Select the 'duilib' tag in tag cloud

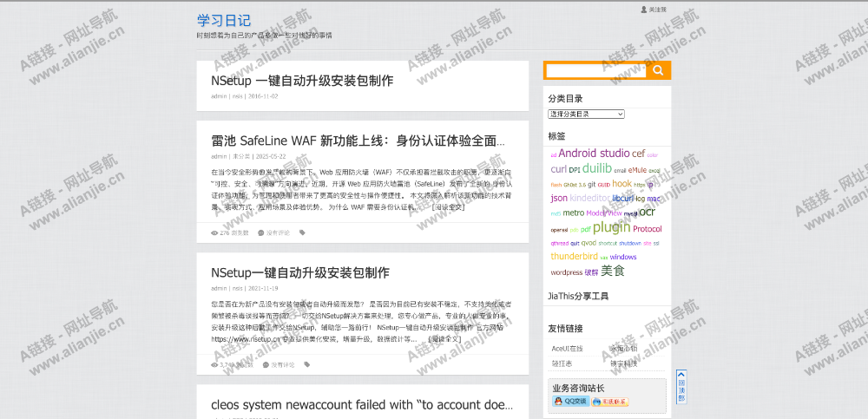coord(597,168)
